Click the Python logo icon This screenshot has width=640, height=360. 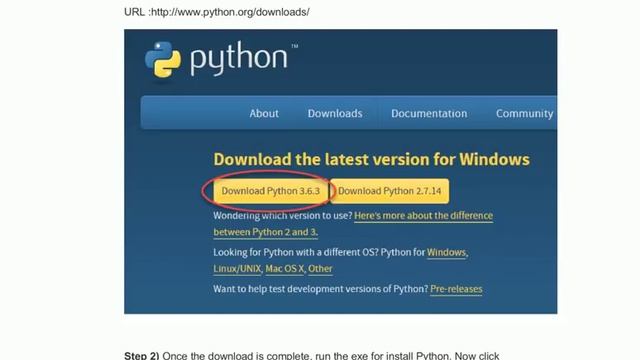coord(163,60)
